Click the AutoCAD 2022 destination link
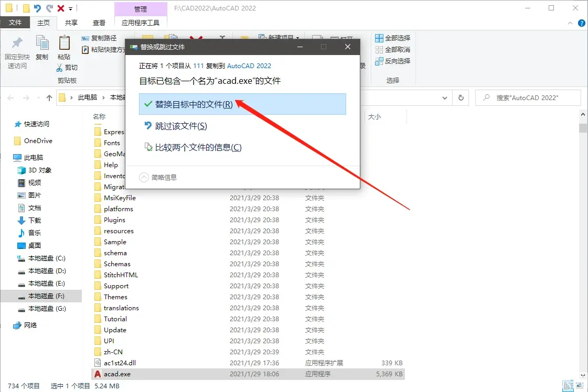The image size is (588, 392). pos(249,66)
